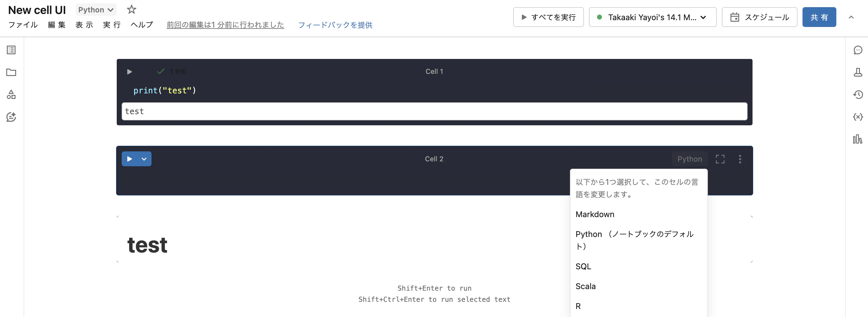Screen dimensions: 868x317
Task: Open Cell 2 run options chevron
Action: [x=144, y=158]
